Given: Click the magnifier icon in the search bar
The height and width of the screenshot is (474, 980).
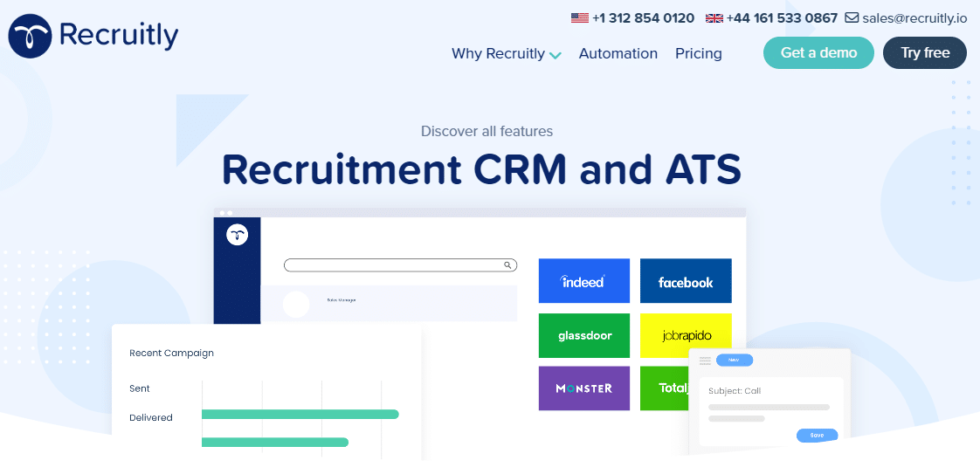Looking at the screenshot, I should coord(508,265).
